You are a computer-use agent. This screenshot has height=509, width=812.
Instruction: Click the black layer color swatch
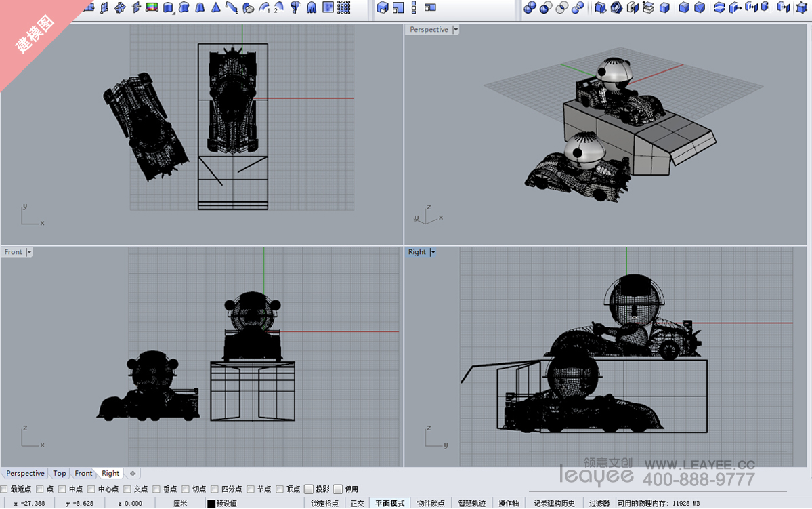click(211, 503)
